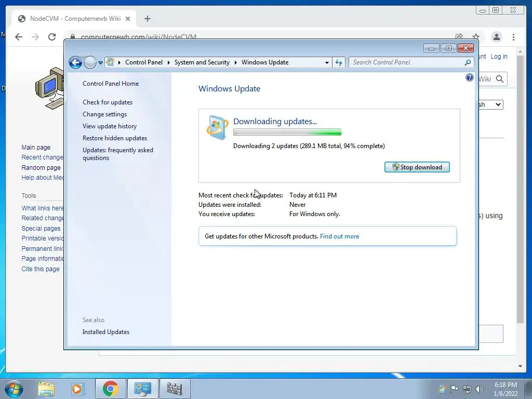Open wiki Main page link

(36, 147)
